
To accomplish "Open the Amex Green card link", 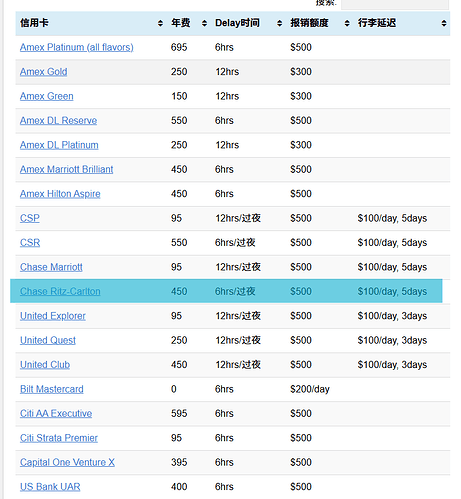I will point(46,96).
